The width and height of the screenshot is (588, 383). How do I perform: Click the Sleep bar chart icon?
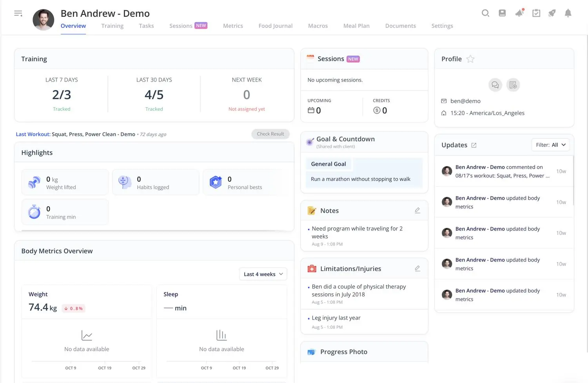pyautogui.click(x=221, y=335)
